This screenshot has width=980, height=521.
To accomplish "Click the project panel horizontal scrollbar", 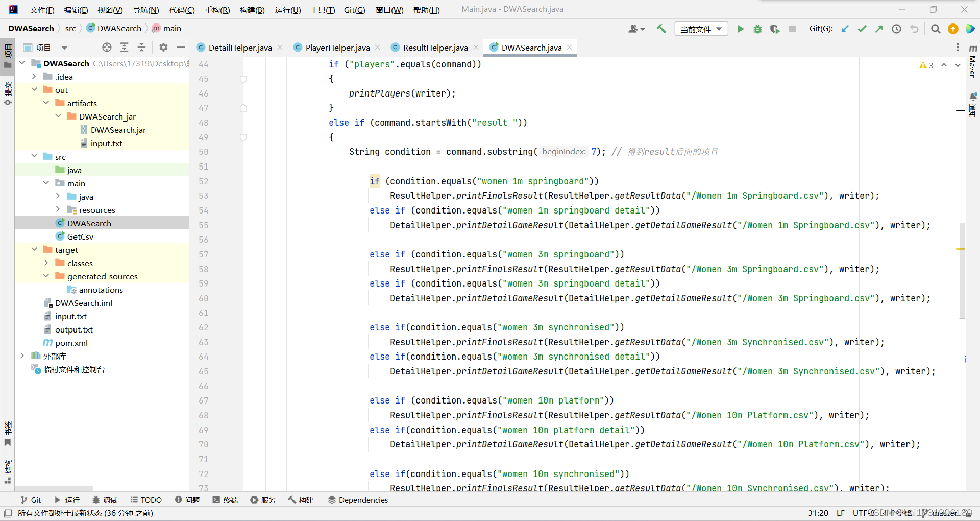I will [55, 488].
